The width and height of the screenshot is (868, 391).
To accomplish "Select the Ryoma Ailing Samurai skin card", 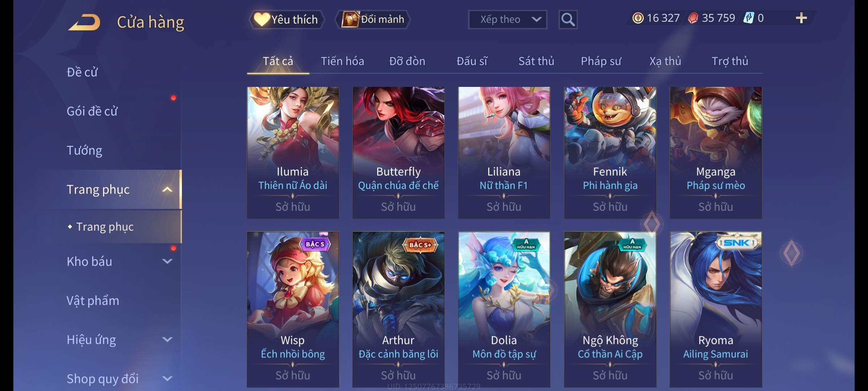I will [716, 310].
